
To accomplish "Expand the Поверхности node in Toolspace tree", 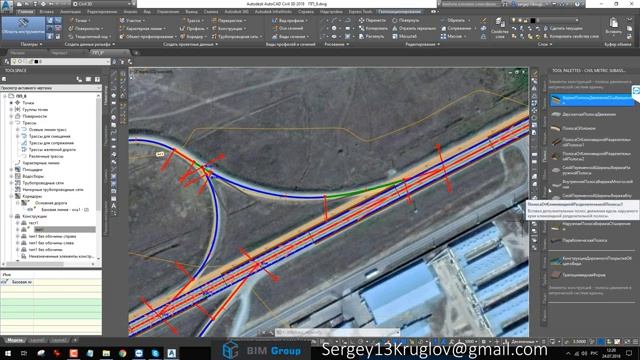I will tap(11, 116).
